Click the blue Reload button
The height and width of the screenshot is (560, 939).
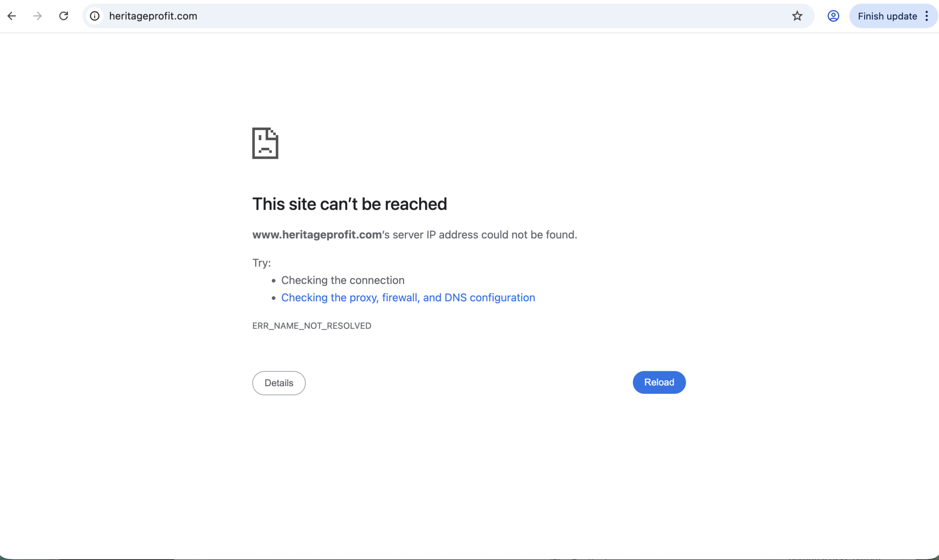(659, 382)
